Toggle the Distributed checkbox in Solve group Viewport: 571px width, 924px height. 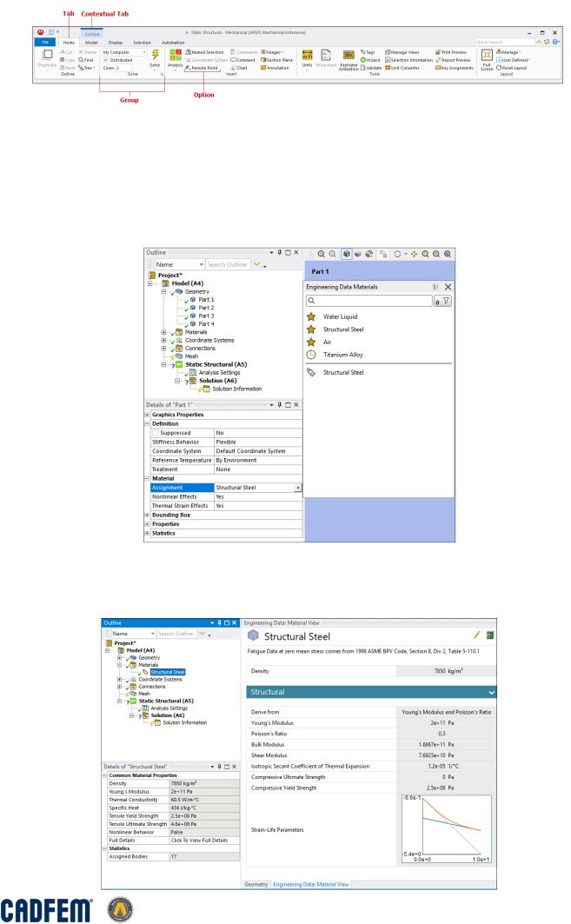click(106, 60)
